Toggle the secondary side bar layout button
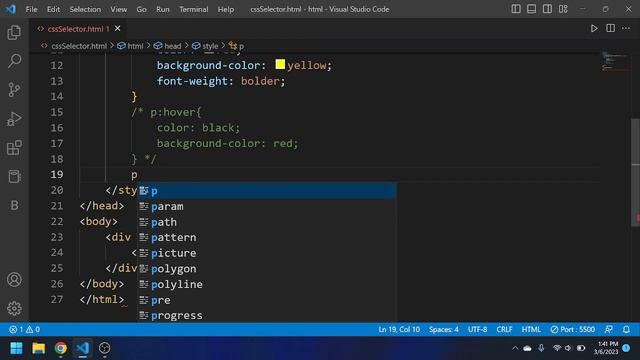The height and width of the screenshot is (360, 640). pyautogui.click(x=547, y=9)
